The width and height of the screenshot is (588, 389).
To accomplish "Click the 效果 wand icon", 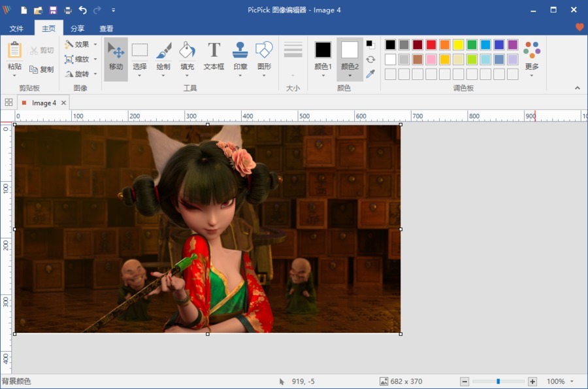I will (69, 44).
